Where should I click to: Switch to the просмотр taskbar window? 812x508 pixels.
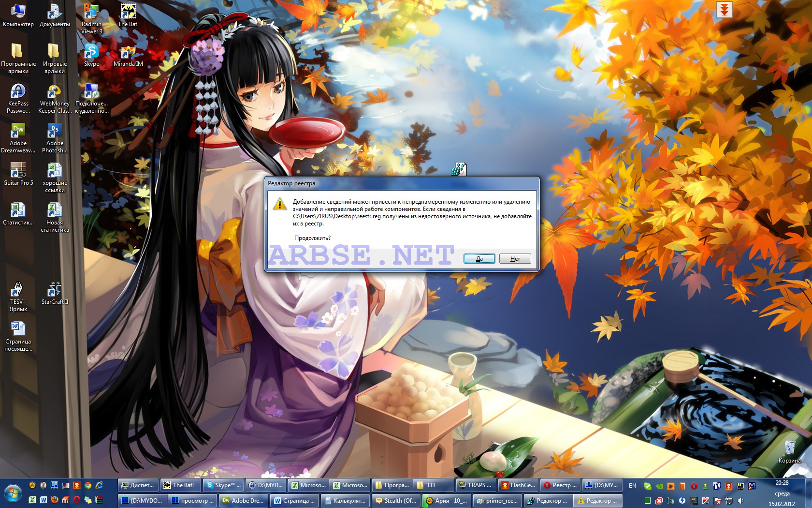[x=192, y=501]
